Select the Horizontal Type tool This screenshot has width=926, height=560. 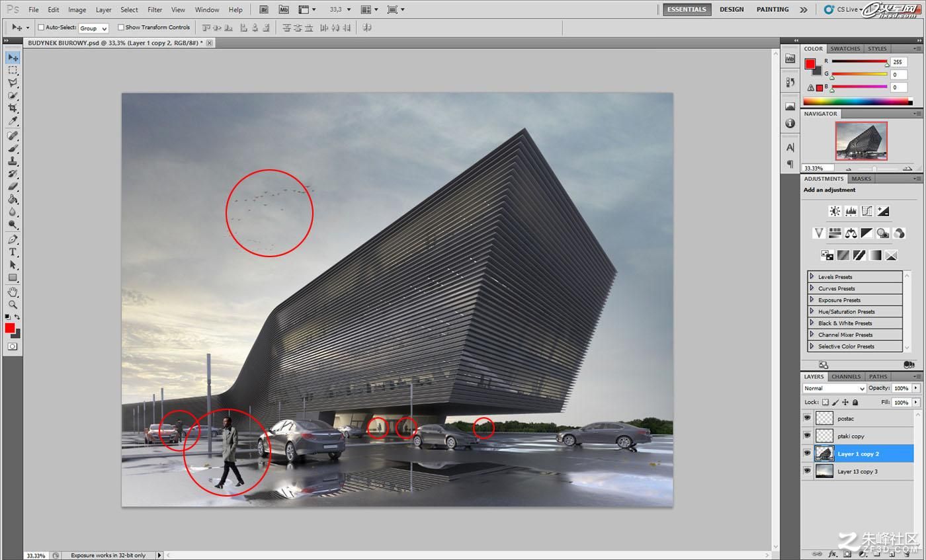(x=13, y=252)
